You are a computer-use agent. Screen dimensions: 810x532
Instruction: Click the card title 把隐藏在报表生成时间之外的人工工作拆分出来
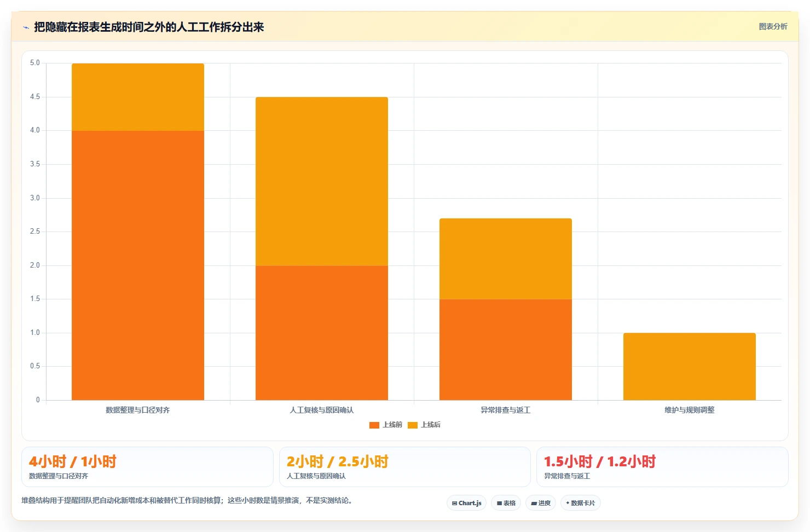click(x=149, y=27)
